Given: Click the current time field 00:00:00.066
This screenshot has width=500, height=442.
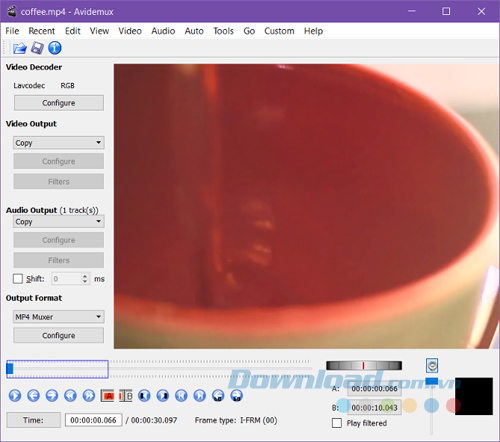Looking at the screenshot, I should coord(93,420).
